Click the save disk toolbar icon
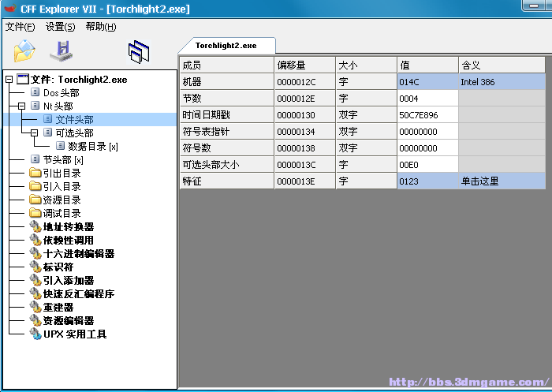 (61, 51)
